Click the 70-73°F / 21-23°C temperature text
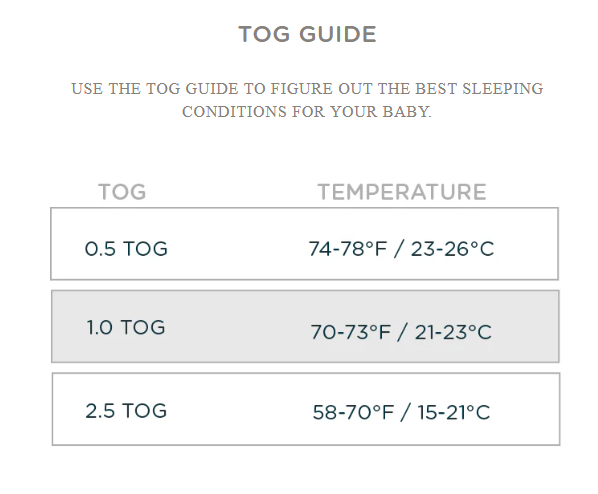Screen dimensions: 598x494 401,332
